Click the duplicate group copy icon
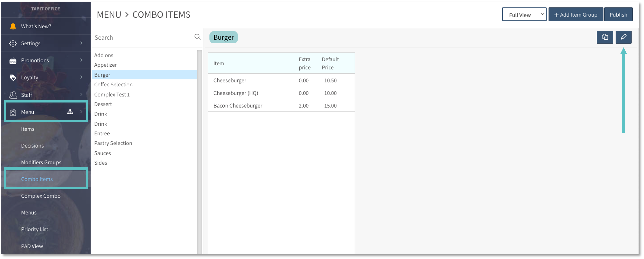644x259 pixels. (604, 37)
